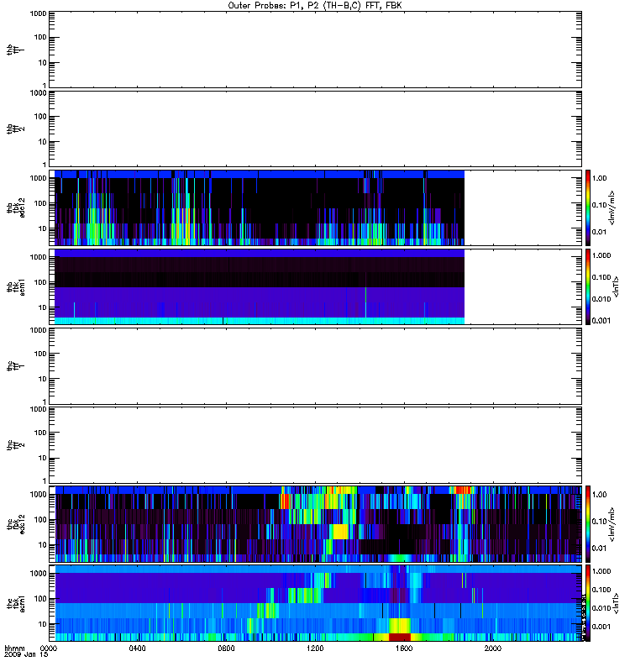
Task: Click the thb fbk edc12 spectrogram
Action: click(x=260, y=207)
